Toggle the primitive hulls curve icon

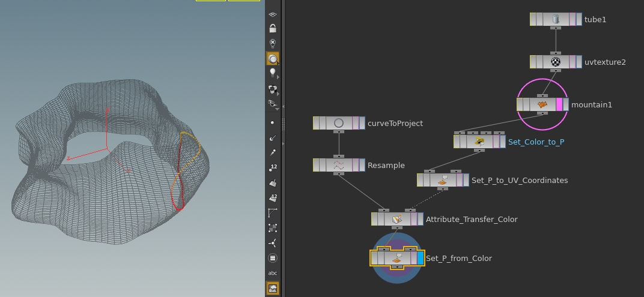[x=273, y=213]
